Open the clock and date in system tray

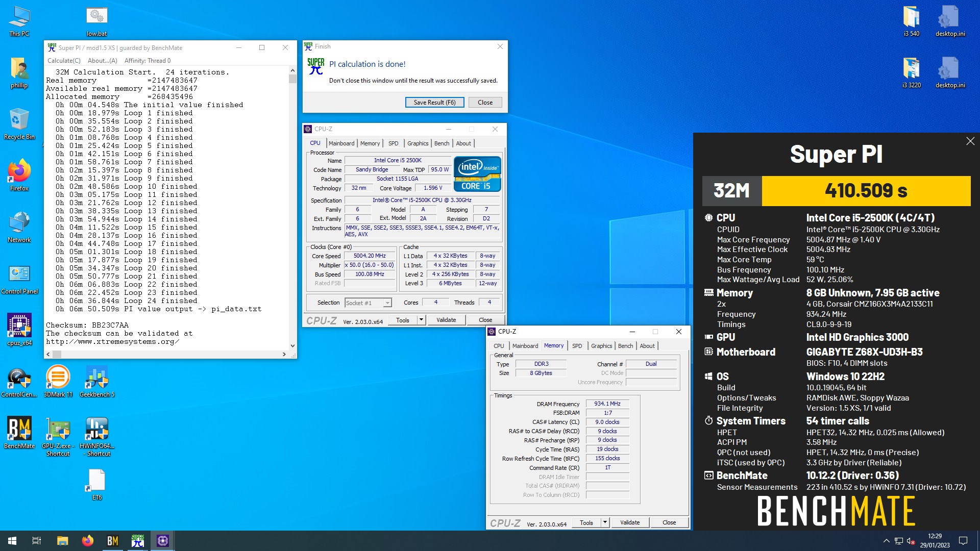coord(935,541)
